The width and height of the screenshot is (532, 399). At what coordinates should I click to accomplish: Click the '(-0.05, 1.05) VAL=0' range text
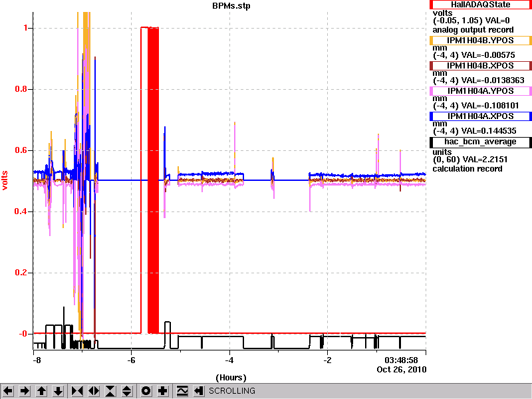[x=471, y=21]
